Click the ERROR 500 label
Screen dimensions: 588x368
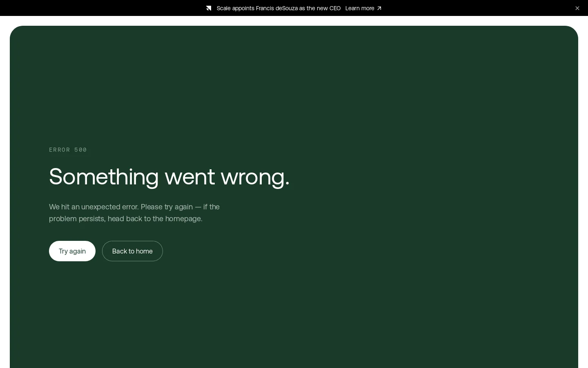click(x=68, y=150)
